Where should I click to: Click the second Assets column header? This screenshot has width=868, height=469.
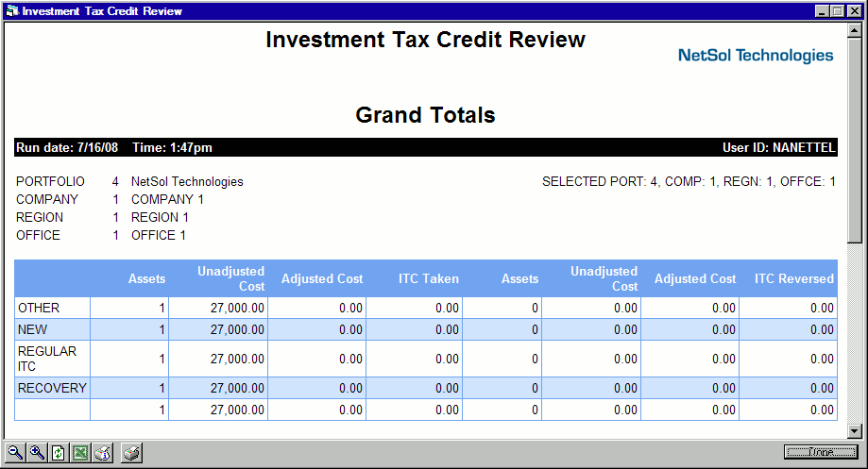519,278
